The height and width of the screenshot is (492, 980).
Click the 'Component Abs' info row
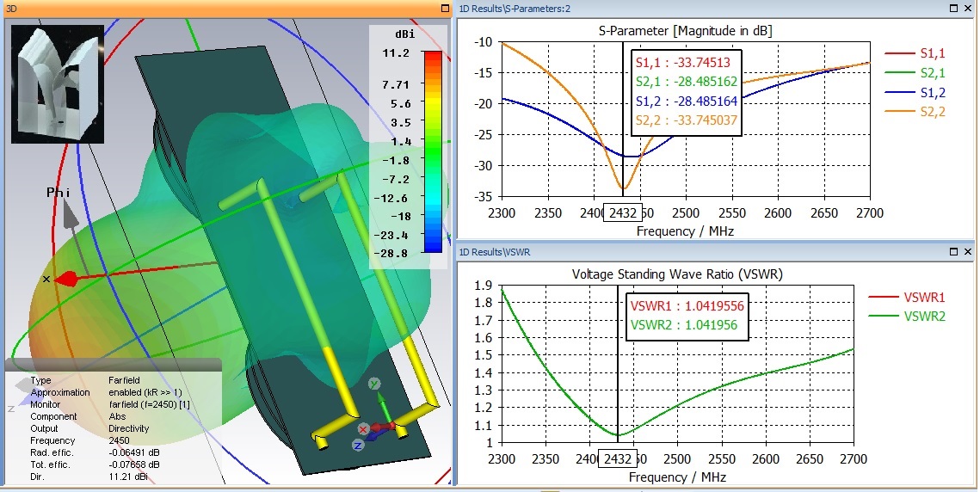coord(78,416)
